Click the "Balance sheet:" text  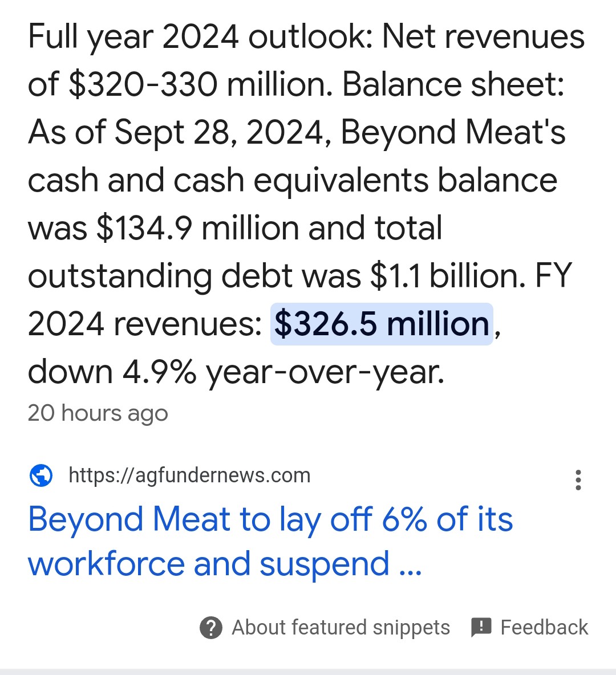pos(453,84)
